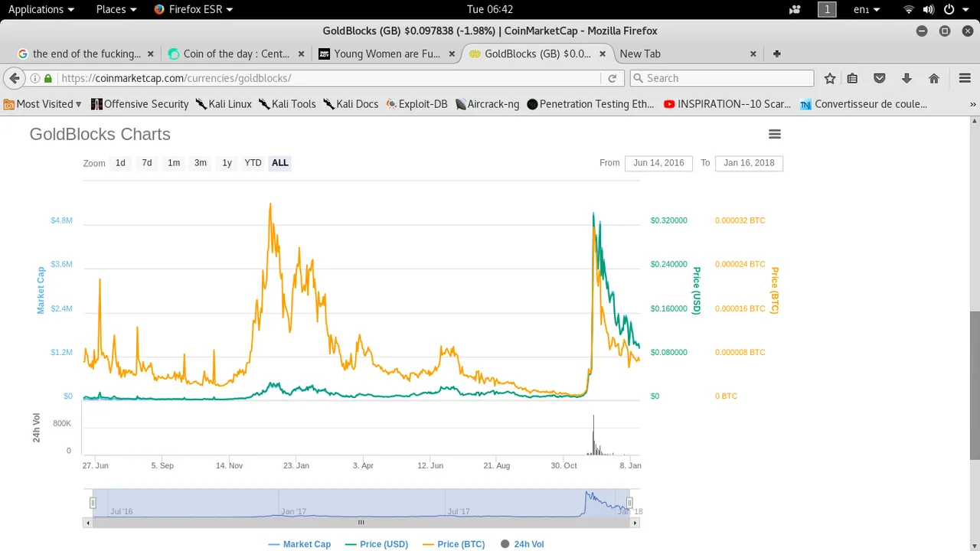980x551 pixels.
Task: Open the Places menu
Action: point(116,9)
